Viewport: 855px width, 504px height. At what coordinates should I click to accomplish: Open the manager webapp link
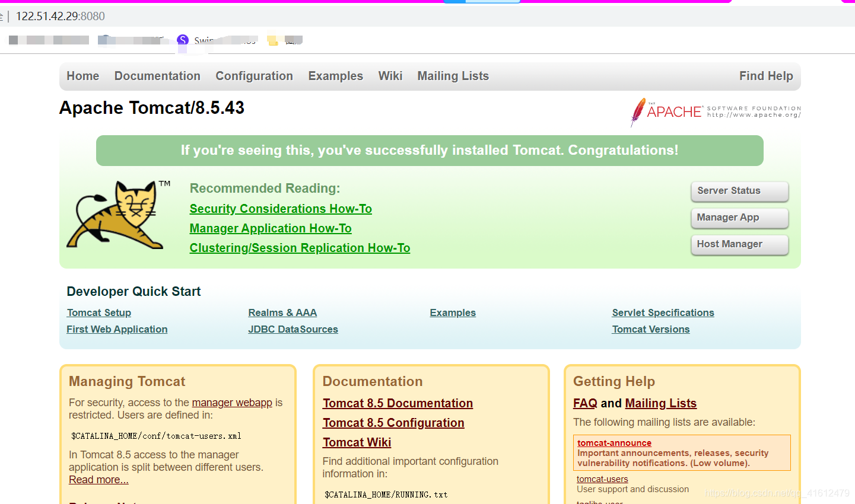pyautogui.click(x=232, y=403)
